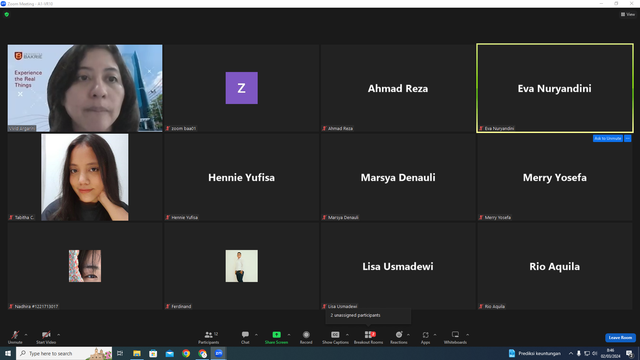Show hidden system tray icons
Viewport: 640px width, 360px height.
pyautogui.click(x=571, y=353)
